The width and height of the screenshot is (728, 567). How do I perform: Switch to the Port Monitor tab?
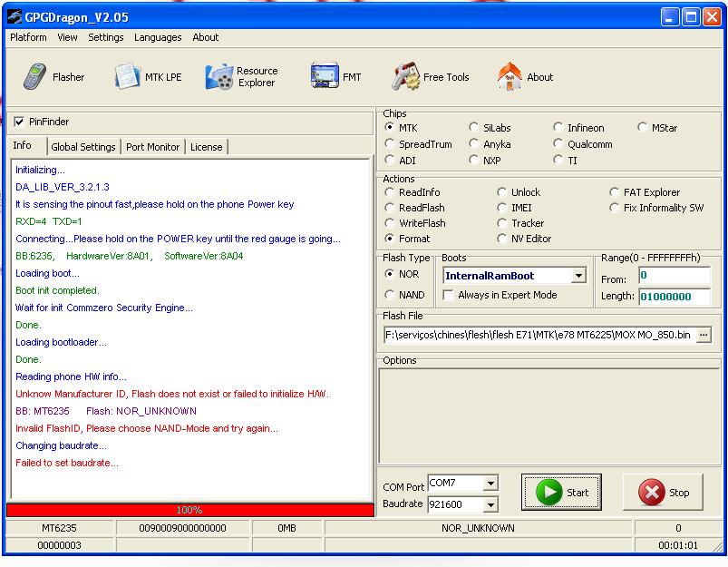pos(152,147)
